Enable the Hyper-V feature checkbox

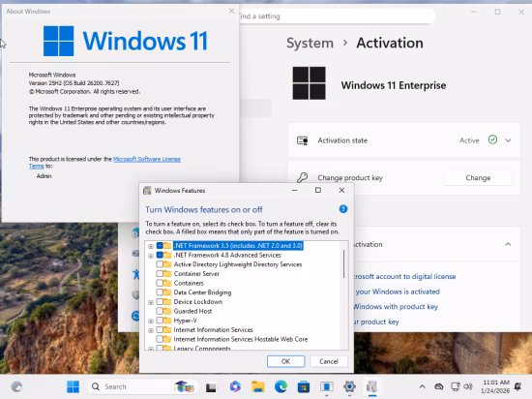(160, 321)
